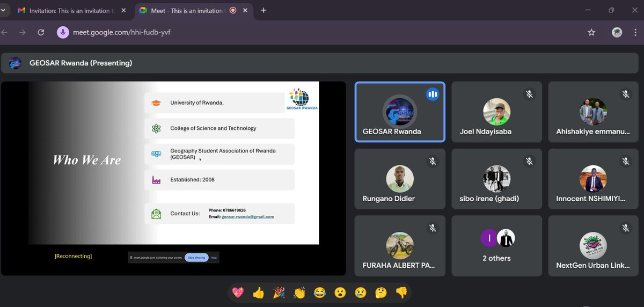Click the University of Rwanda slide item
The image size is (644, 307).
(215, 103)
